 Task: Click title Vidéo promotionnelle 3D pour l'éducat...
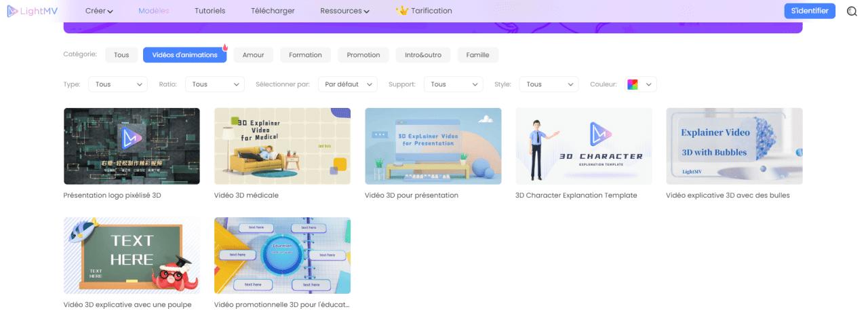pos(282,305)
